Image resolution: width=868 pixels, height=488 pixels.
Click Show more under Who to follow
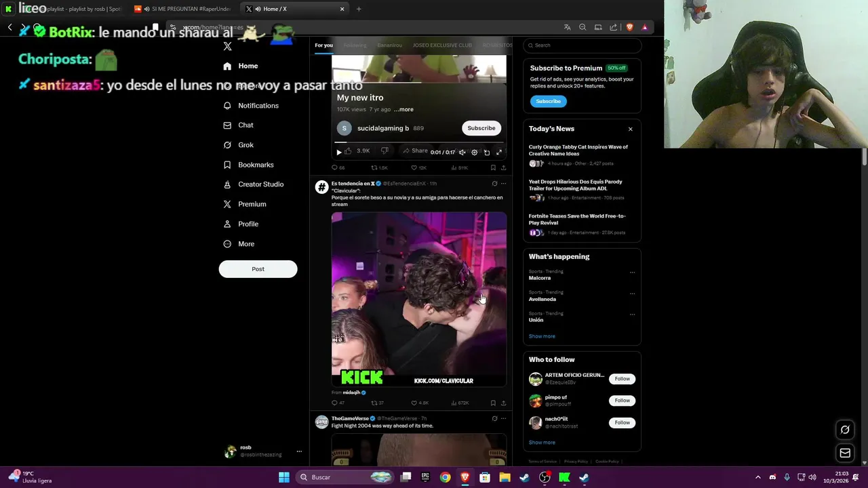coord(542,443)
